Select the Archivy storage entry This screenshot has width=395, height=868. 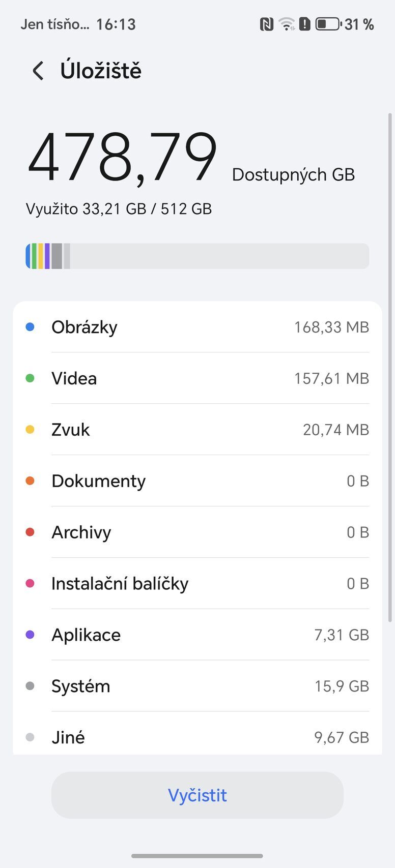click(x=197, y=532)
